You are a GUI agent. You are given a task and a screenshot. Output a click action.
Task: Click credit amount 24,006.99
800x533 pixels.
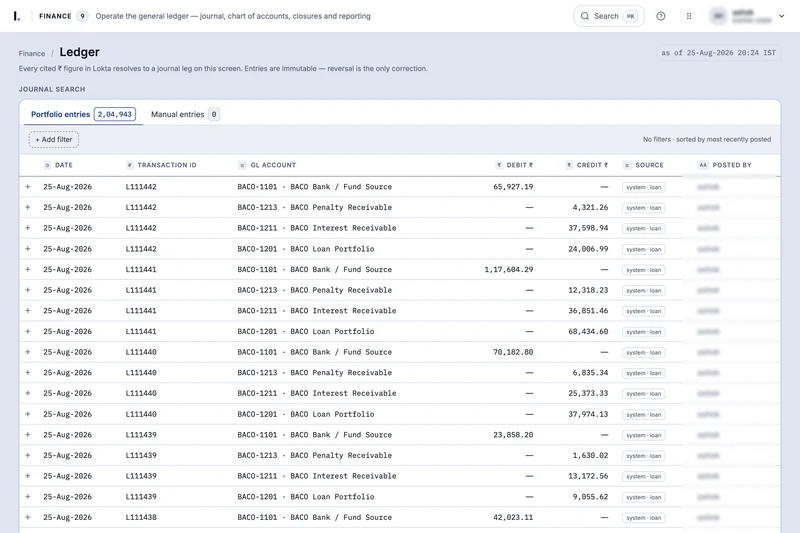coord(588,249)
